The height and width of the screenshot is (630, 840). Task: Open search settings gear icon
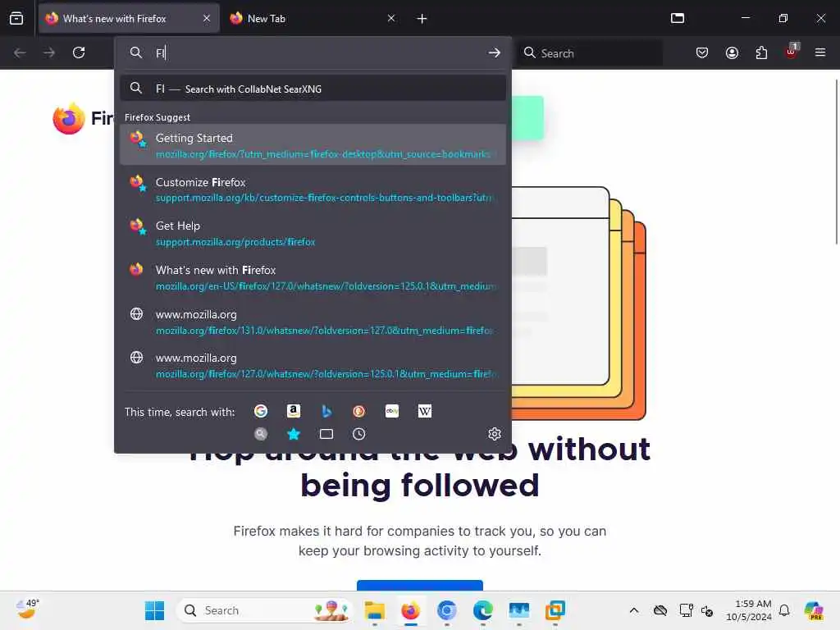[495, 434]
